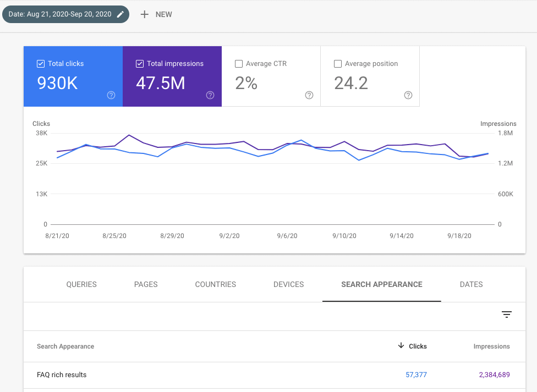Enable the Average position metric
The image size is (537, 392).
(337, 63)
